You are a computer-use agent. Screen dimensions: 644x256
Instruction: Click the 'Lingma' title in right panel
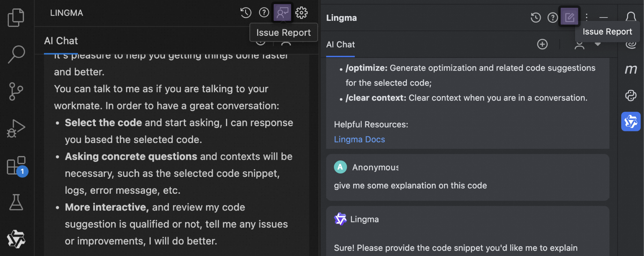pos(341,18)
